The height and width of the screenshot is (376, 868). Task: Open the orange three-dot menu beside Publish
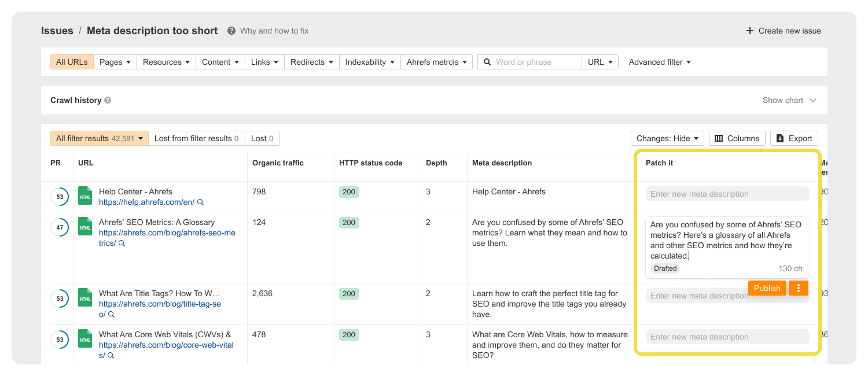coord(799,287)
